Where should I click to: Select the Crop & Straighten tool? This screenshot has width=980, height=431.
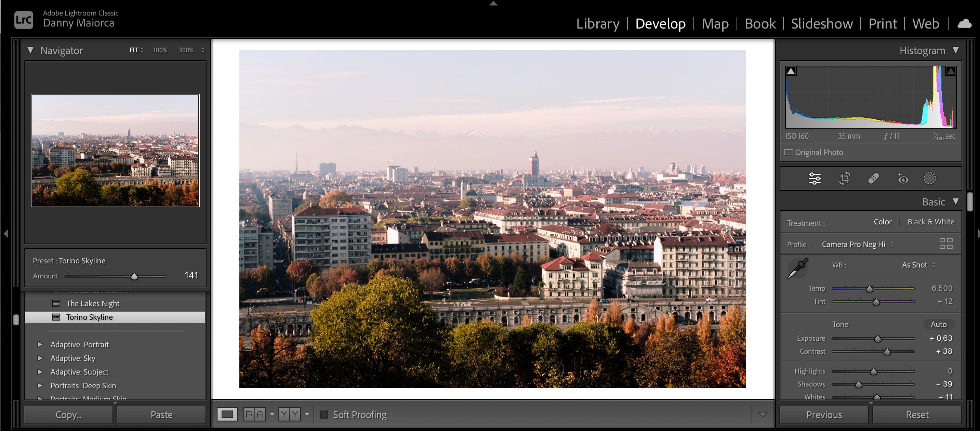tap(845, 179)
